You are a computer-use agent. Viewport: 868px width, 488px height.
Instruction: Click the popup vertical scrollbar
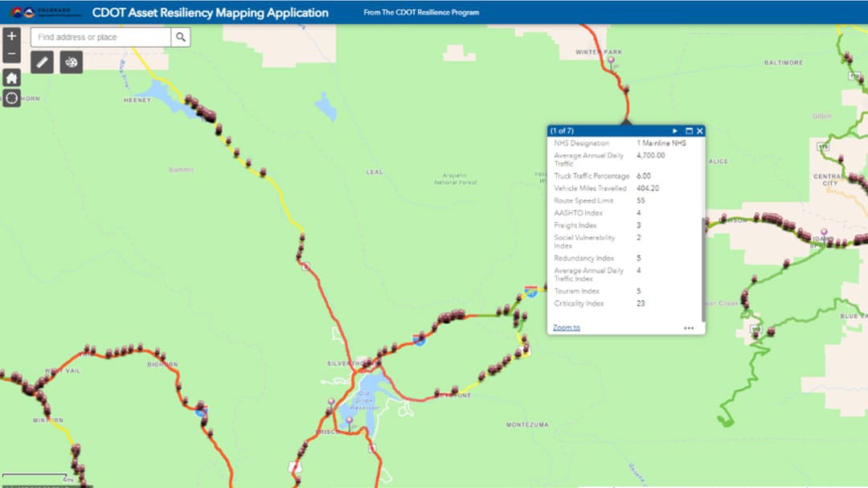pos(703,269)
